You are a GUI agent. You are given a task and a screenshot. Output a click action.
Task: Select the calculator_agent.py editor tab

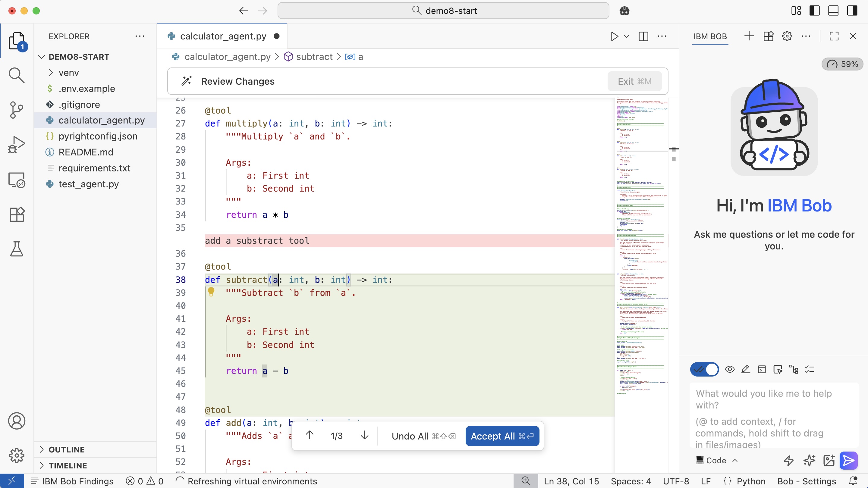coord(223,36)
